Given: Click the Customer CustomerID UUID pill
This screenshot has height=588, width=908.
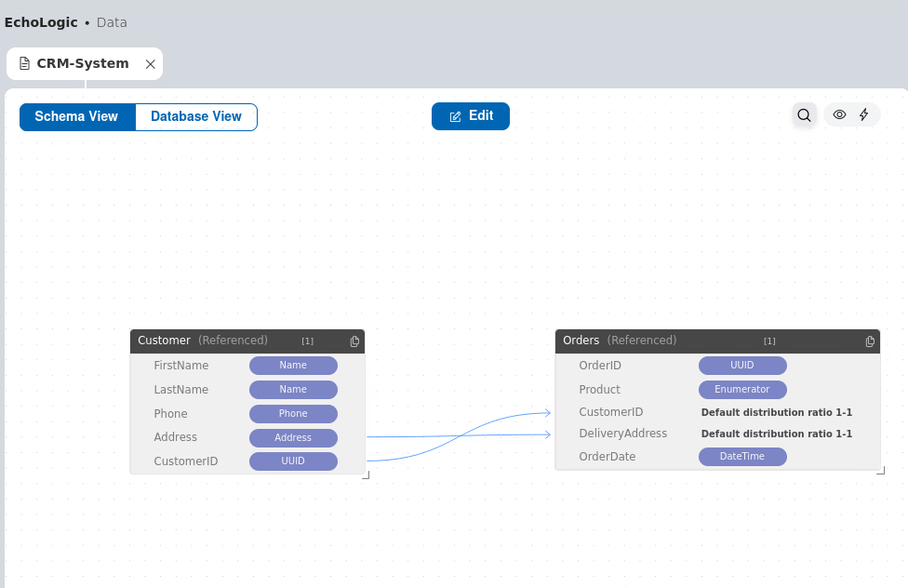Looking at the screenshot, I should [x=293, y=461].
